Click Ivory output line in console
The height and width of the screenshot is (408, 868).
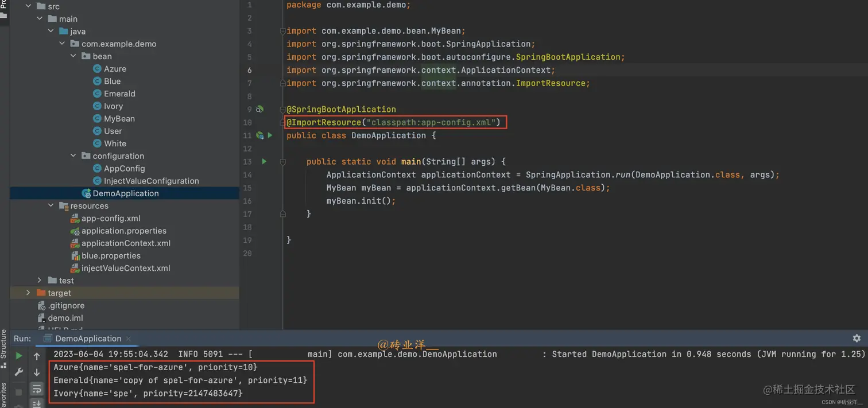click(148, 394)
